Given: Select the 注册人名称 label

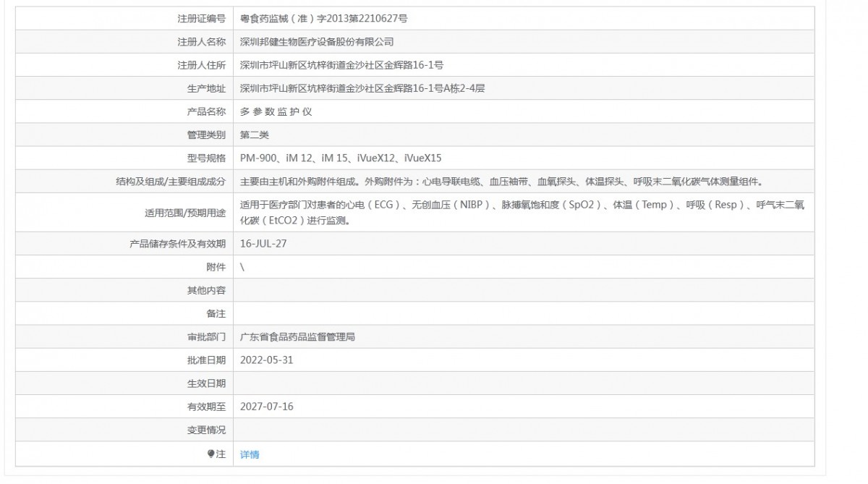Looking at the screenshot, I should (x=202, y=42).
